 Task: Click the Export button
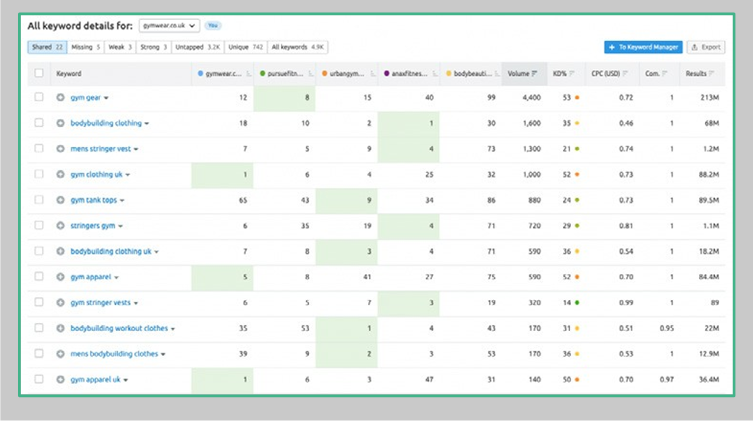coord(706,47)
